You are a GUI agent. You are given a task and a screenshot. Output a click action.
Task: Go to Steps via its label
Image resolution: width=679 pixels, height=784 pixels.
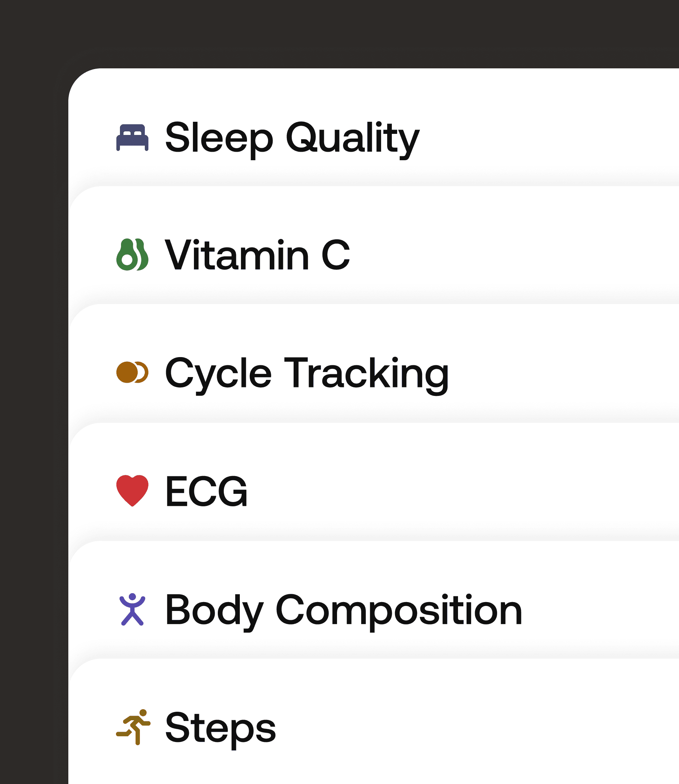[221, 727]
